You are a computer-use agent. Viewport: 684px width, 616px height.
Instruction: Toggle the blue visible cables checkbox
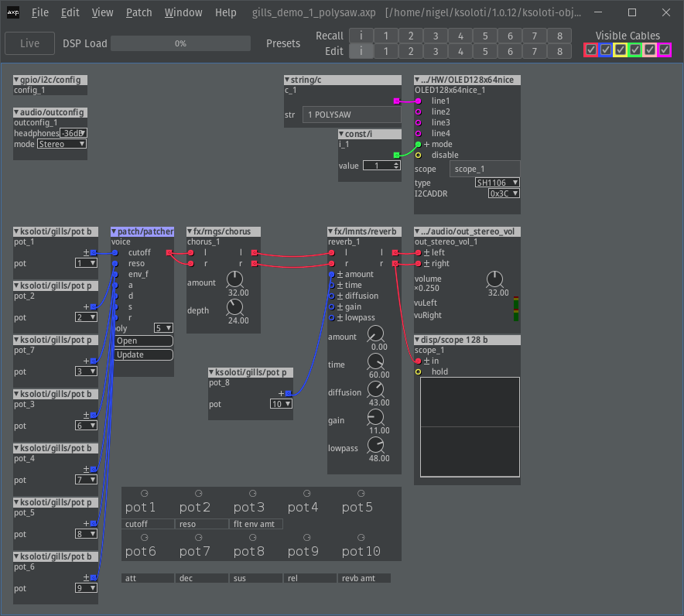[606, 50]
